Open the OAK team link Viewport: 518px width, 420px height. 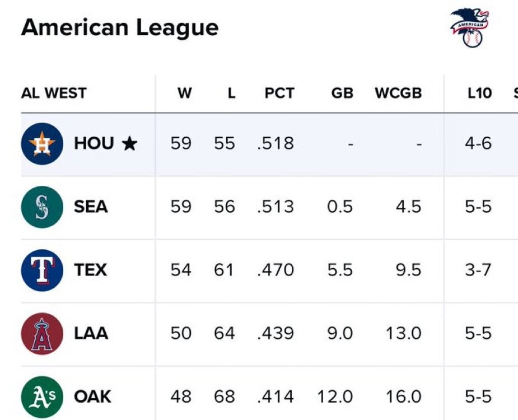(92, 397)
